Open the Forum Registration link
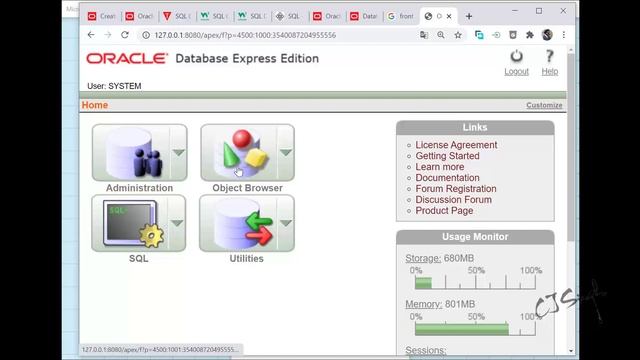This screenshot has height=360, width=640. [456, 189]
